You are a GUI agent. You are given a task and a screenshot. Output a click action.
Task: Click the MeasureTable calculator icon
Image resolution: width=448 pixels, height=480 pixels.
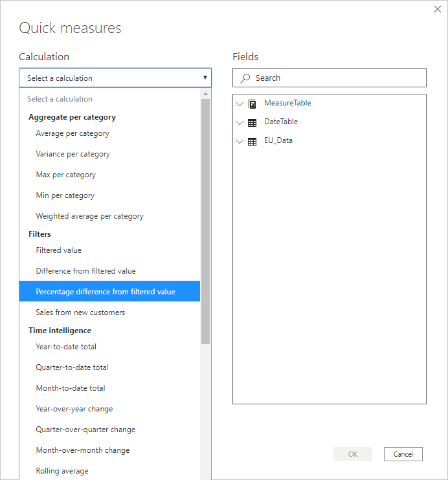(x=252, y=104)
